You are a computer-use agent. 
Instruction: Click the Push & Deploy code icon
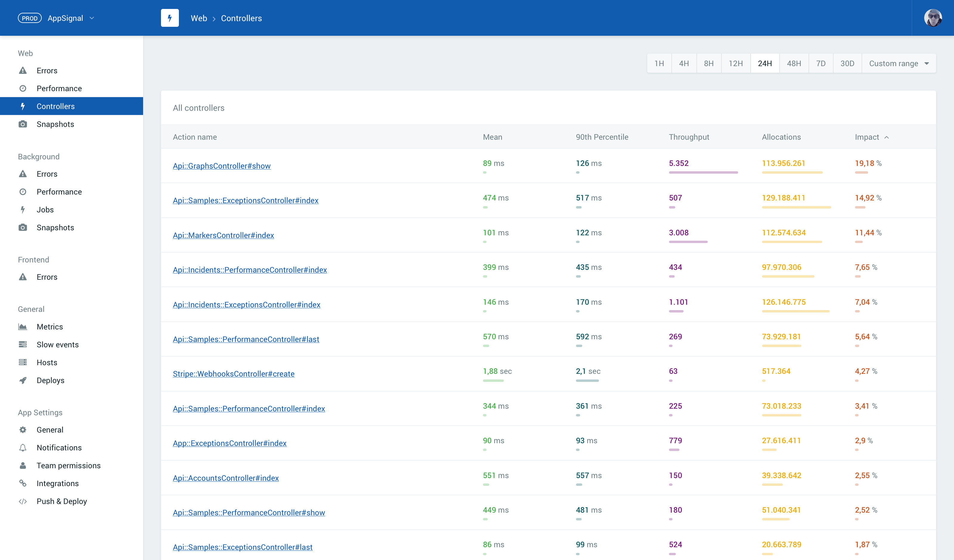(23, 501)
